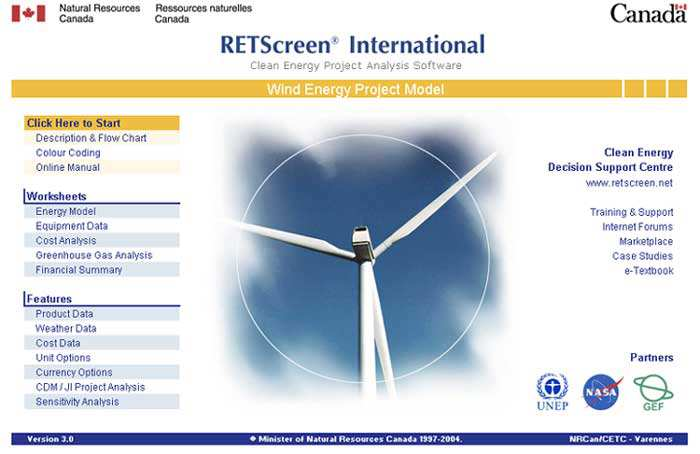The height and width of the screenshot is (454, 700).
Task: Click the RETScreen International title
Action: point(353,45)
